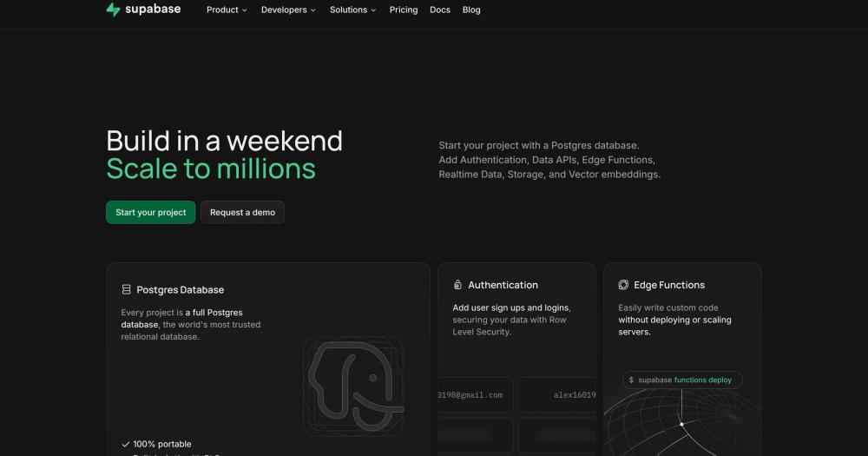Visit the Blog page

[471, 10]
